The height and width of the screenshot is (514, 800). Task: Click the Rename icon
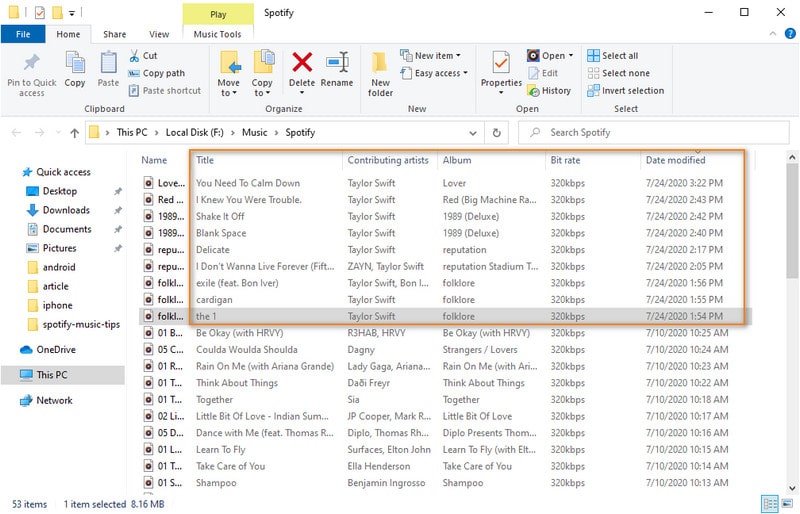click(x=337, y=63)
